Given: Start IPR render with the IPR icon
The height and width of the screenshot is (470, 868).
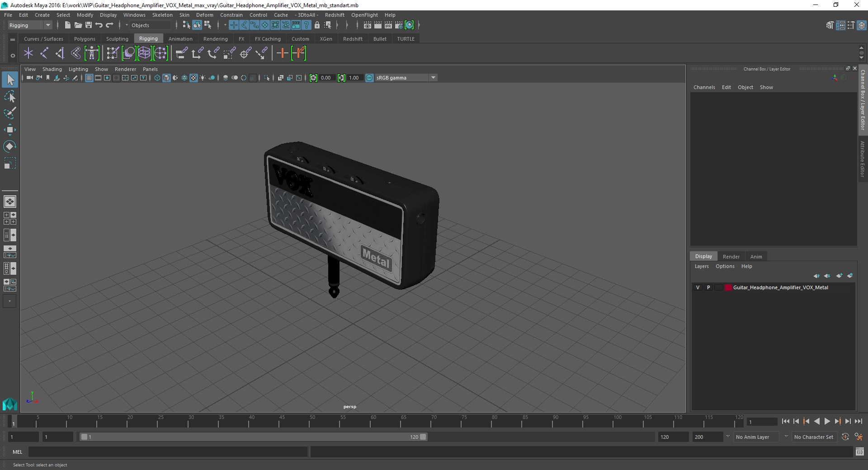Looking at the screenshot, I should (x=388, y=25).
